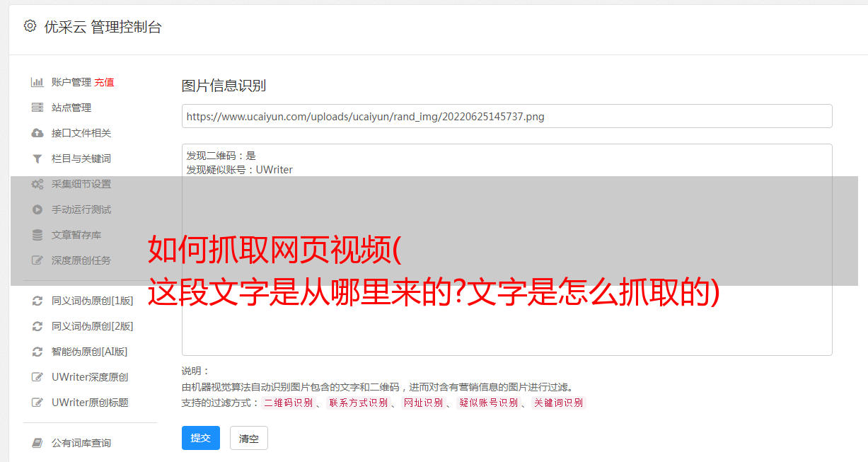Open 智能伪原创[AI版] menu item

tap(89, 352)
